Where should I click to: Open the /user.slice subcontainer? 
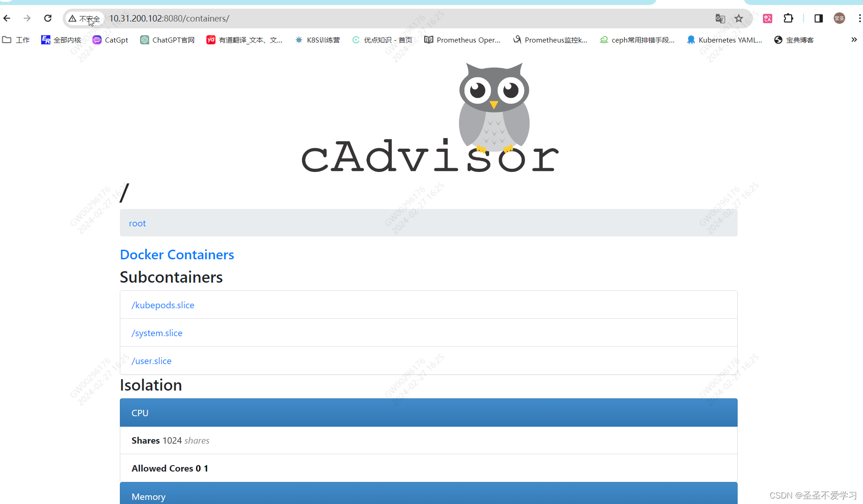pyautogui.click(x=151, y=361)
